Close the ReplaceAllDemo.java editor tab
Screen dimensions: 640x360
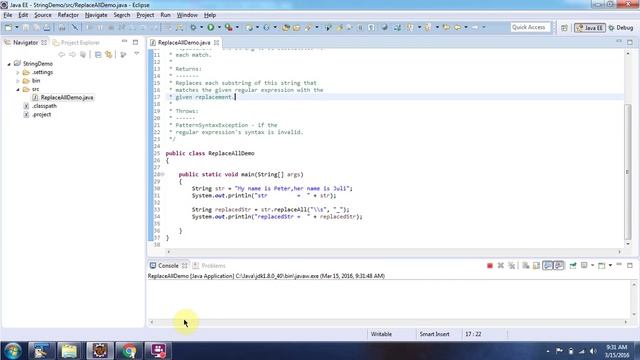216,42
